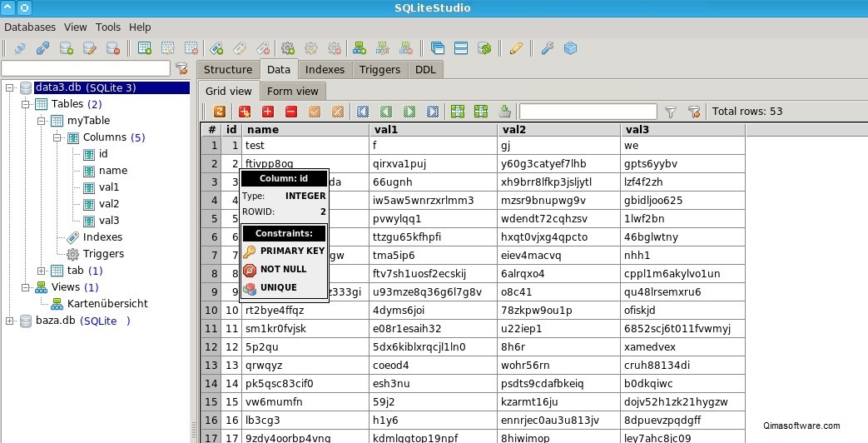The width and height of the screenshot is (868, 443).
Task: Open the Databases menu
Action: pos(30,27)
